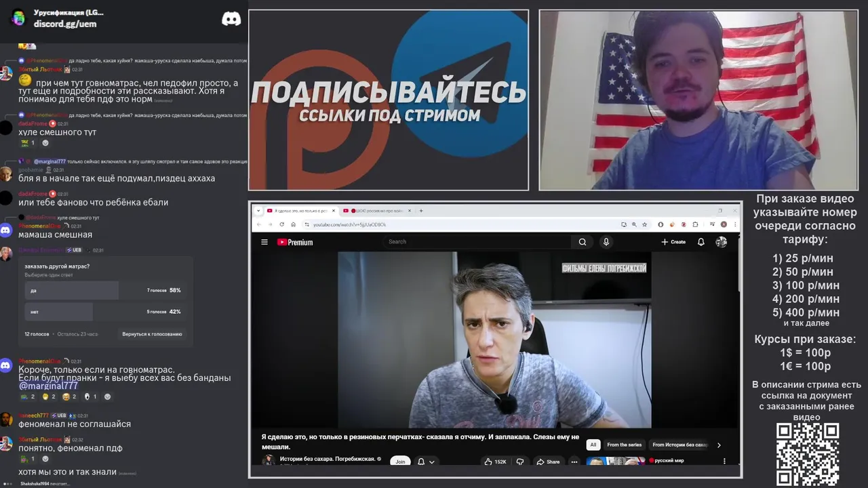
Task: Select poll option 'нет'
Action: point(104,312)
